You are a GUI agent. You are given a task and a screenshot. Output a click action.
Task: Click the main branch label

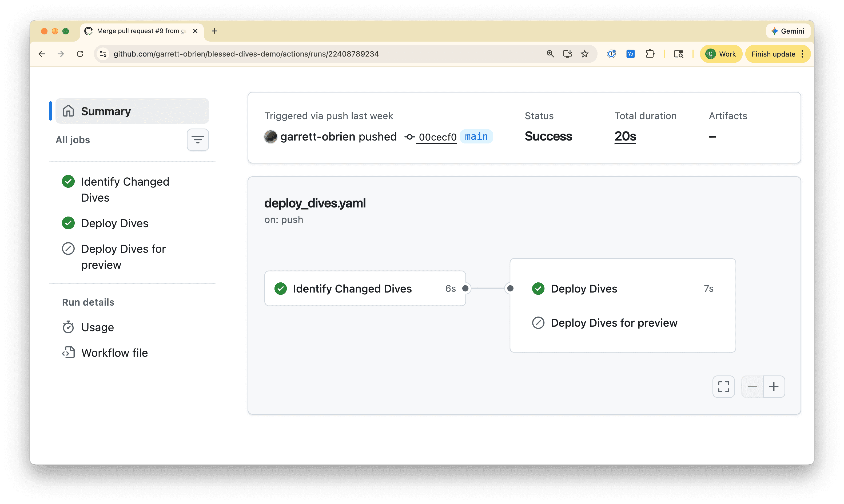(x=476, y=137)
